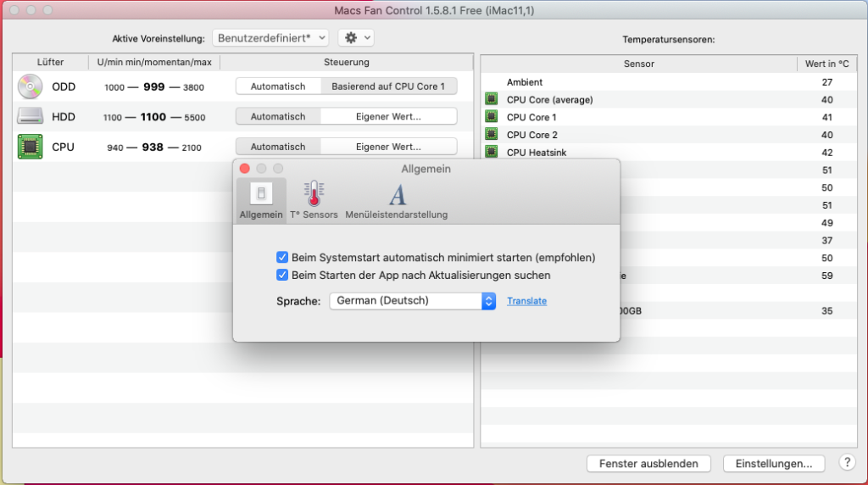This screenshot has height=485, width=868.
Task: Select the CPU Core 1 sensor text
Action: coord(531,117)
